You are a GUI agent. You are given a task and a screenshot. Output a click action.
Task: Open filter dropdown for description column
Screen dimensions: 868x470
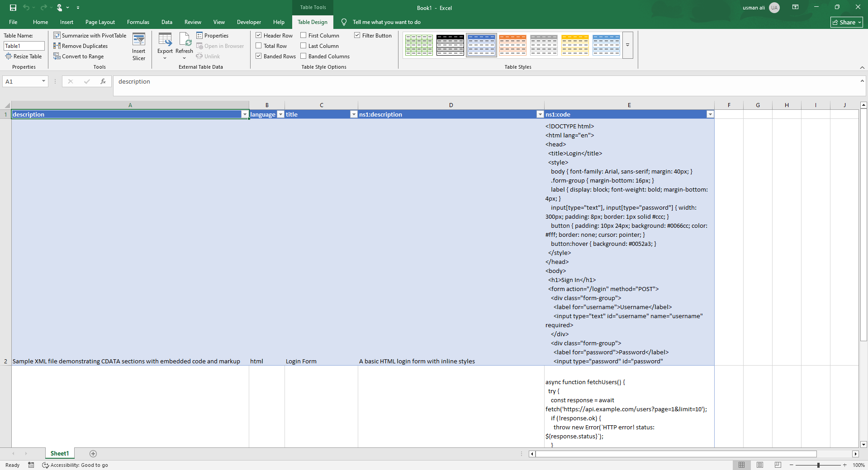point(245,115)
